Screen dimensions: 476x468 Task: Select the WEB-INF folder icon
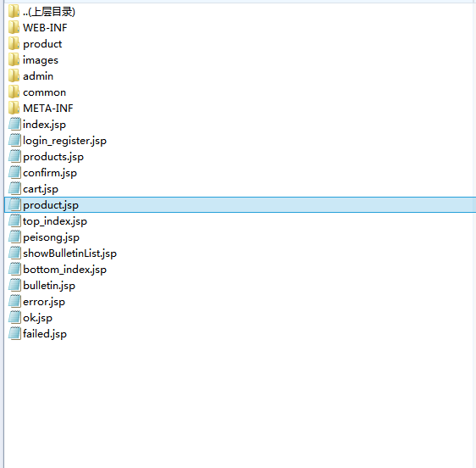(x=14, y=28)
